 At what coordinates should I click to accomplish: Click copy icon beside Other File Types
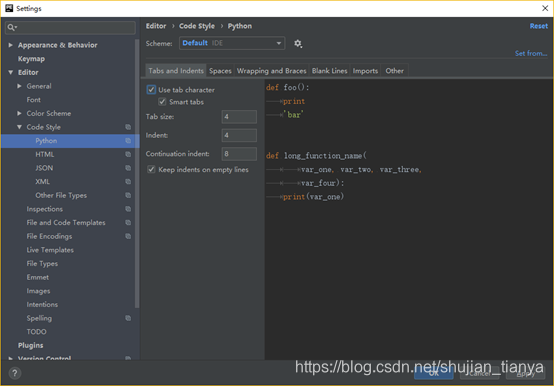[x=128, y=195]
